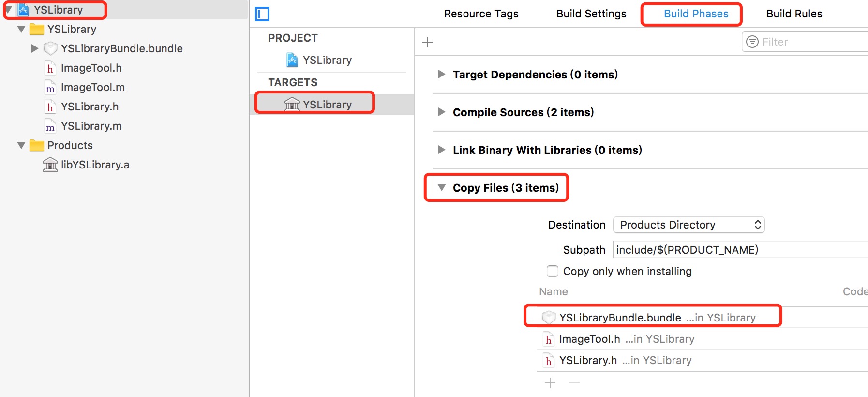This screenshot has width=868, height=397.
Task: Click the add build phase plus icon
Action: pos(427,42)
